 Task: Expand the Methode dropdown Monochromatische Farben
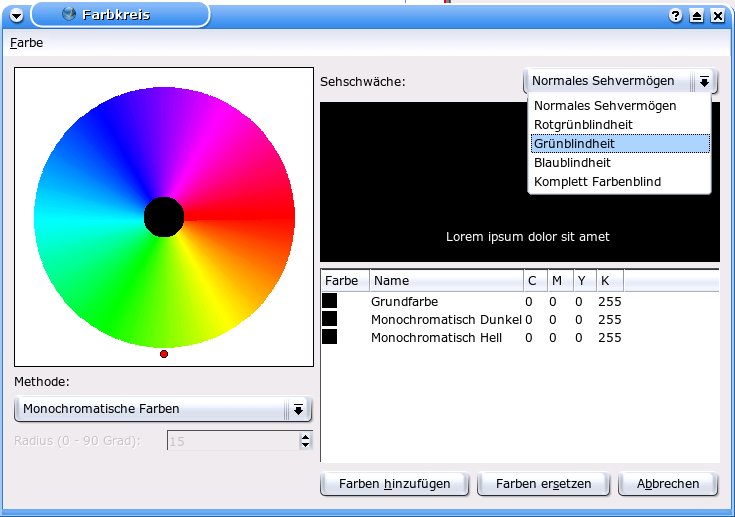tap(163, 409)
